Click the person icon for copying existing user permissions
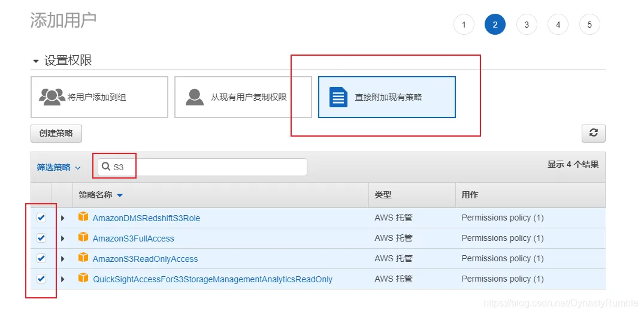The height and width of the screenshot is (314, 644). pos(194,97)
